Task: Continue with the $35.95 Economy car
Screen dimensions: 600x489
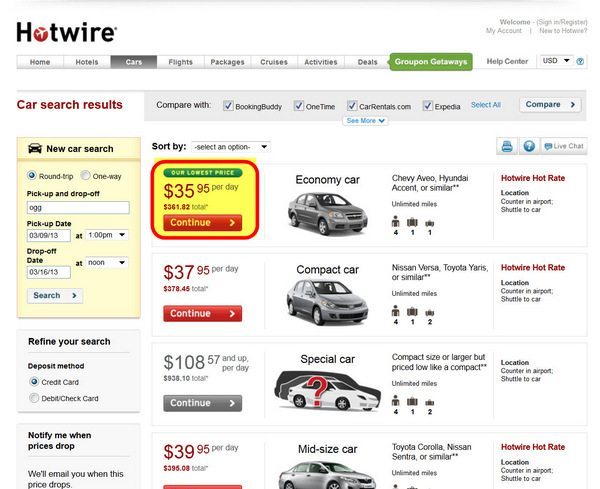Action: [202, 223]
